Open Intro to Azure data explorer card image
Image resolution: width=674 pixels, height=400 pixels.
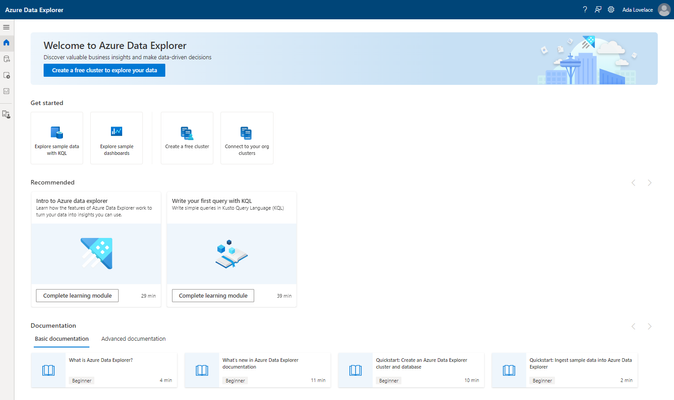(96, 253)
